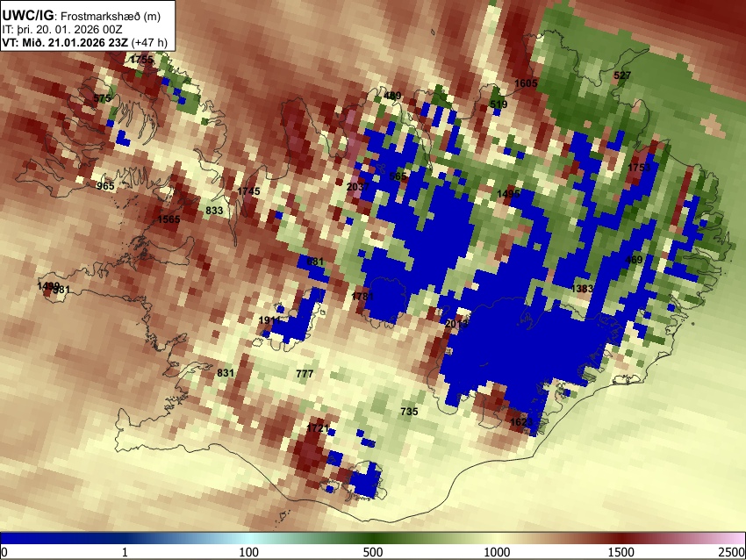Select the 1781 value label
Image resolution: width=746 pixels, height=560 pixels.
click(x=362, y=297)
